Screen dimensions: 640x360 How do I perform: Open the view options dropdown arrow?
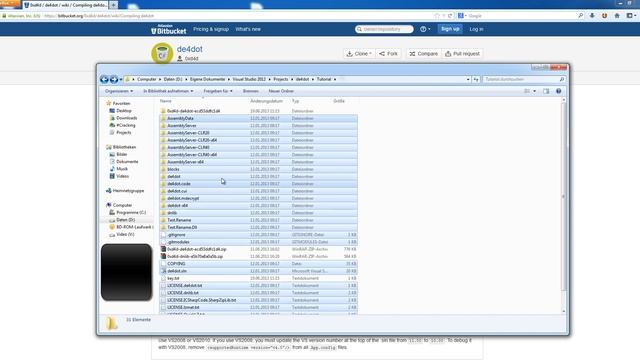pyautogui.click(x=535, y=91)
